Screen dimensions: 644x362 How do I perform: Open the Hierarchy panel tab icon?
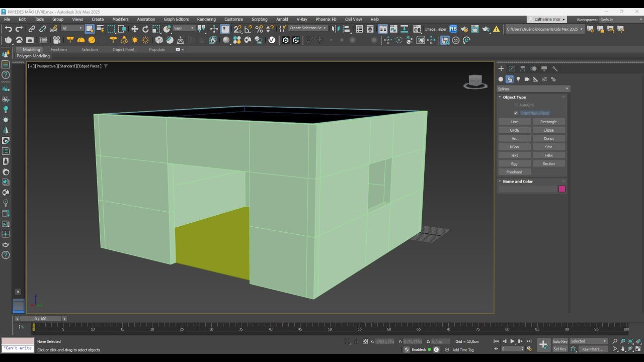523,68
